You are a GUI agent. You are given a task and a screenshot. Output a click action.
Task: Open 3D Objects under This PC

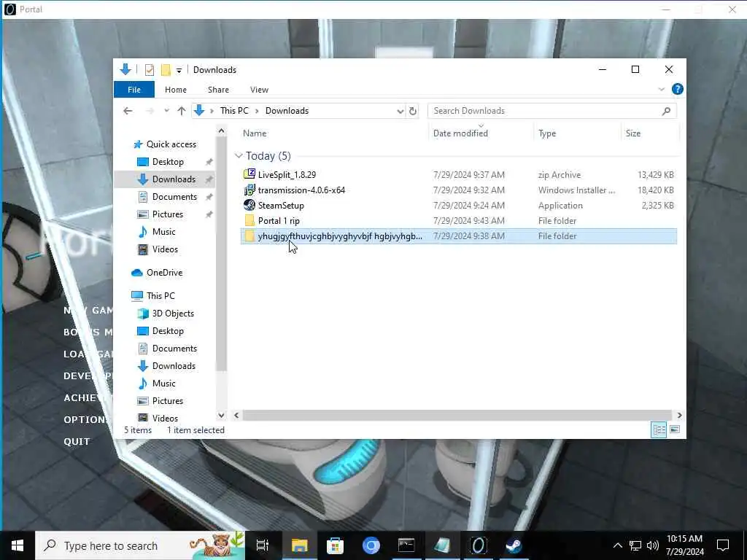tap(166, 314)
